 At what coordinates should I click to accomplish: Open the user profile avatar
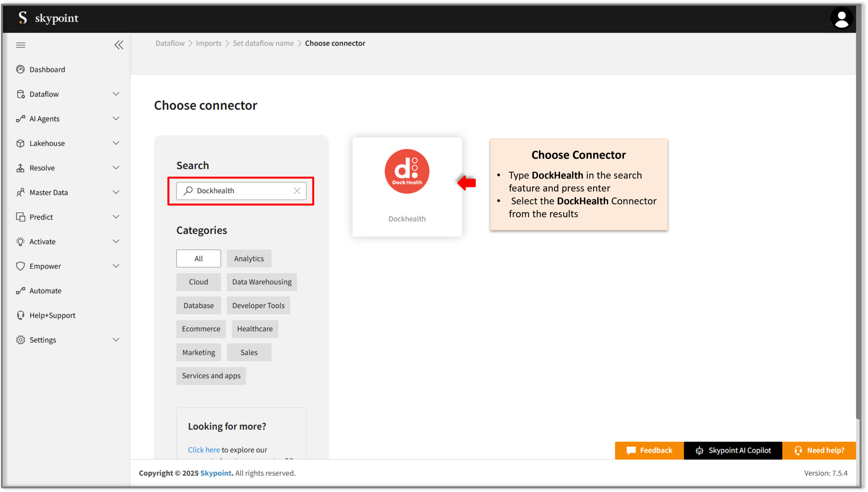[x=841, y=19]
